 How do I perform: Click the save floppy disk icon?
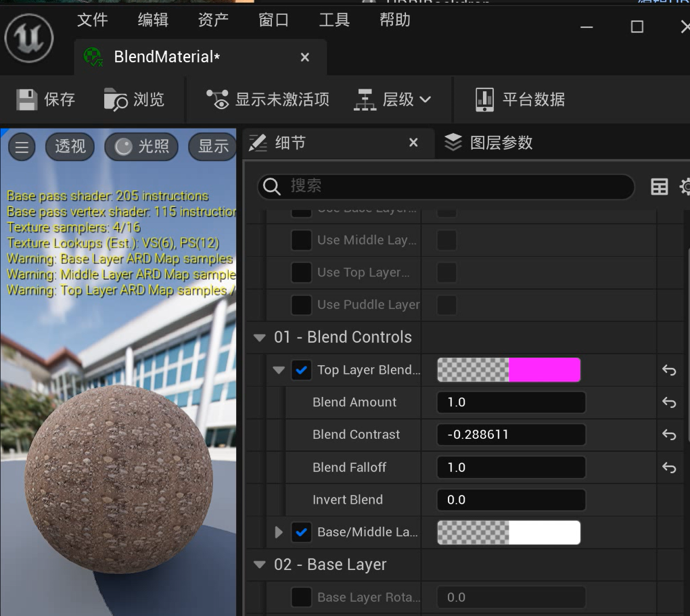27,99
